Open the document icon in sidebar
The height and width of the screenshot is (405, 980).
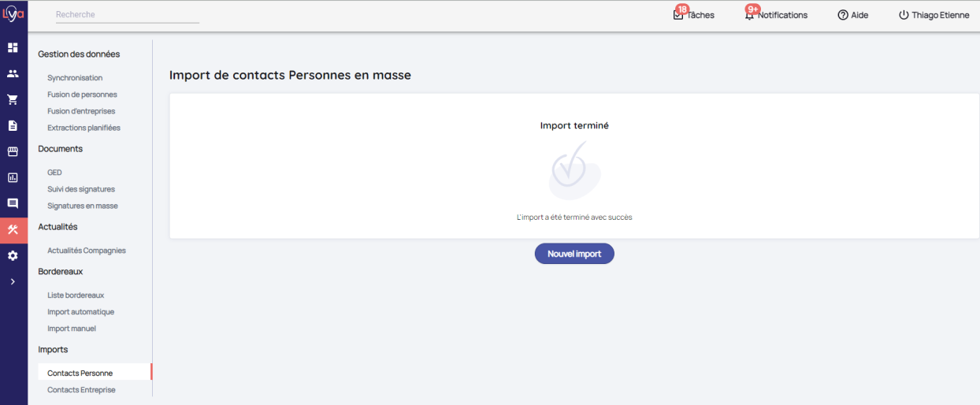coord(13,126)
